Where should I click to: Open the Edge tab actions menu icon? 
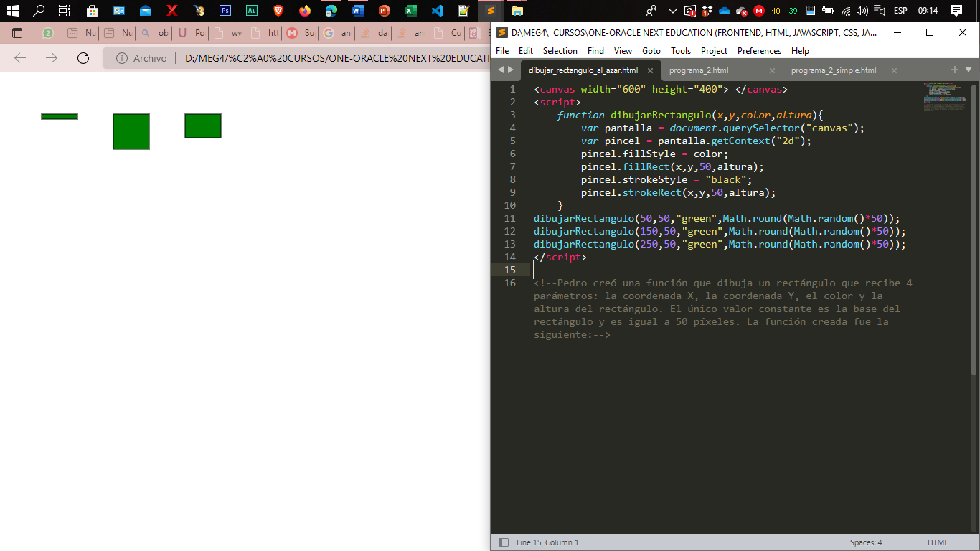point(17,33)
